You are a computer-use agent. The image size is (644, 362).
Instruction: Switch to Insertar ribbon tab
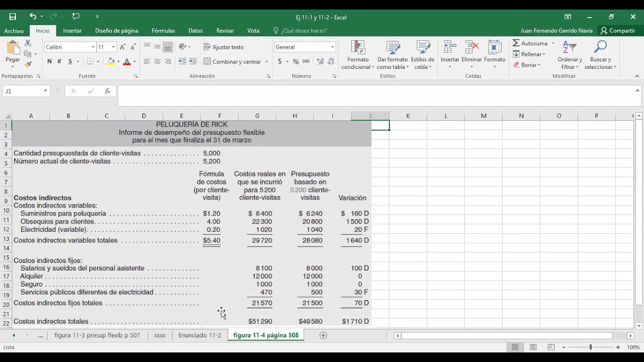72,31
